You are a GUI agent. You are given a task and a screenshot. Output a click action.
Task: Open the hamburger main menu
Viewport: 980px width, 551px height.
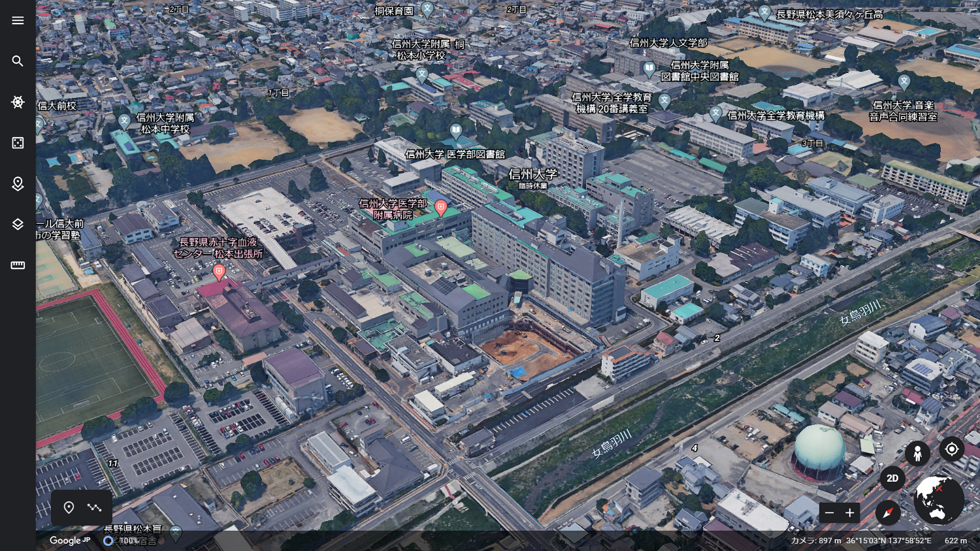18,20
